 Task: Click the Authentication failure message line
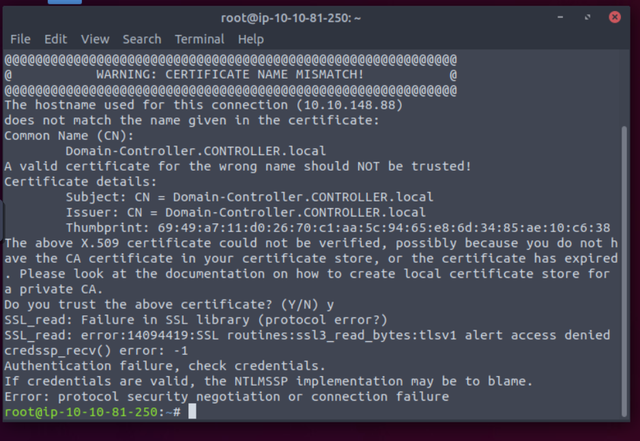click(x=165, y=366)
